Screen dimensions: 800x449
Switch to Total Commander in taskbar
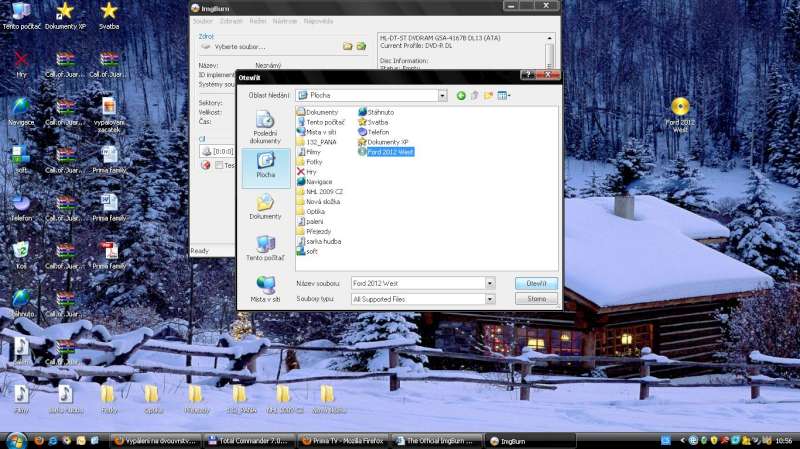point(250,440)
